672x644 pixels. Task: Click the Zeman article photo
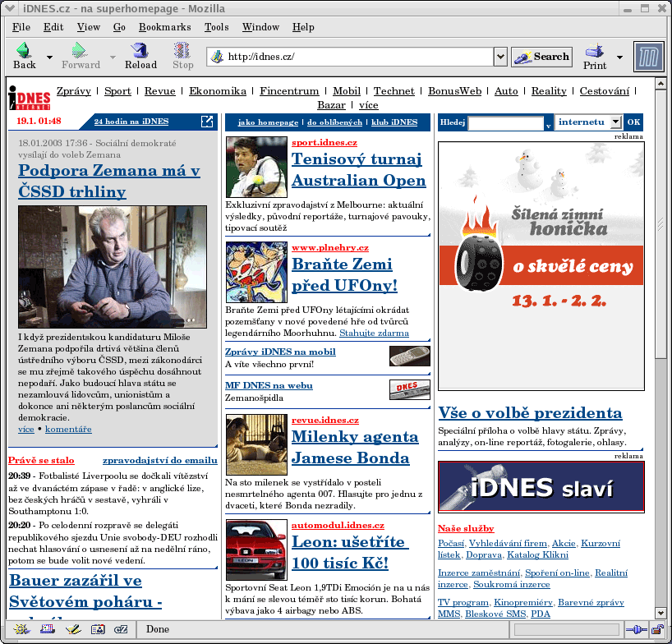click(113, 267)
